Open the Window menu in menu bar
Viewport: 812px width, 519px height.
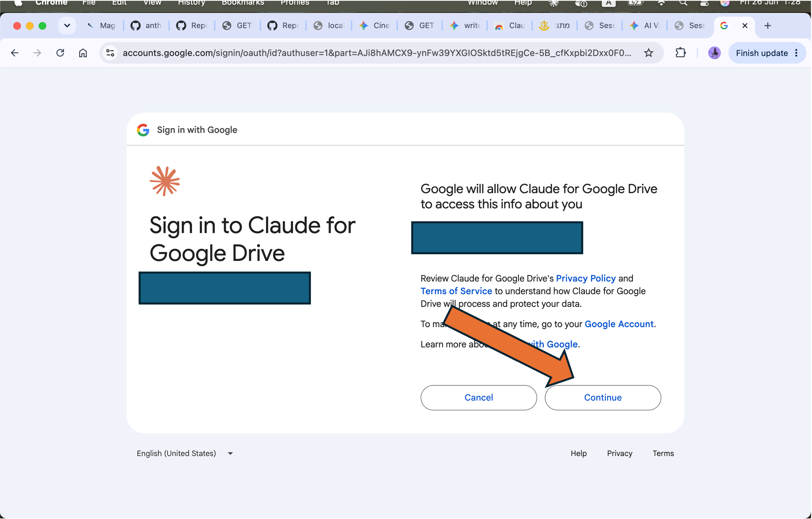(x=482, y=3)
